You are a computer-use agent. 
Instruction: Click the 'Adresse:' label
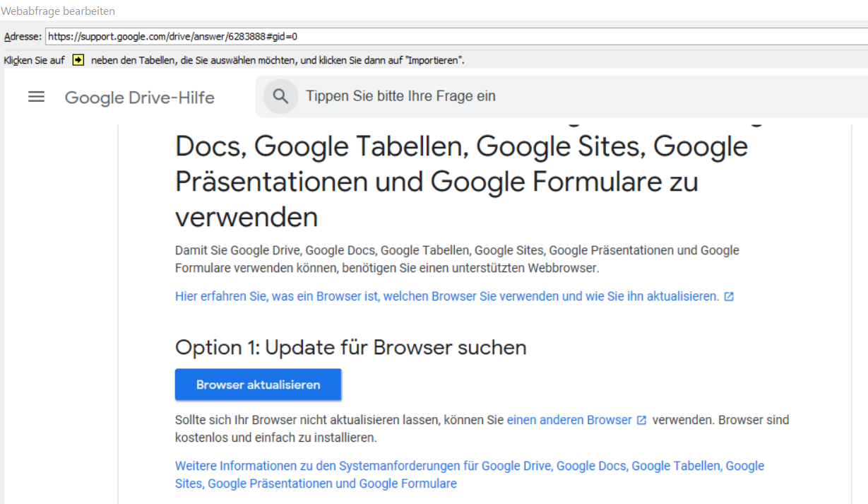pyautogui.click(x=23, y=37)
